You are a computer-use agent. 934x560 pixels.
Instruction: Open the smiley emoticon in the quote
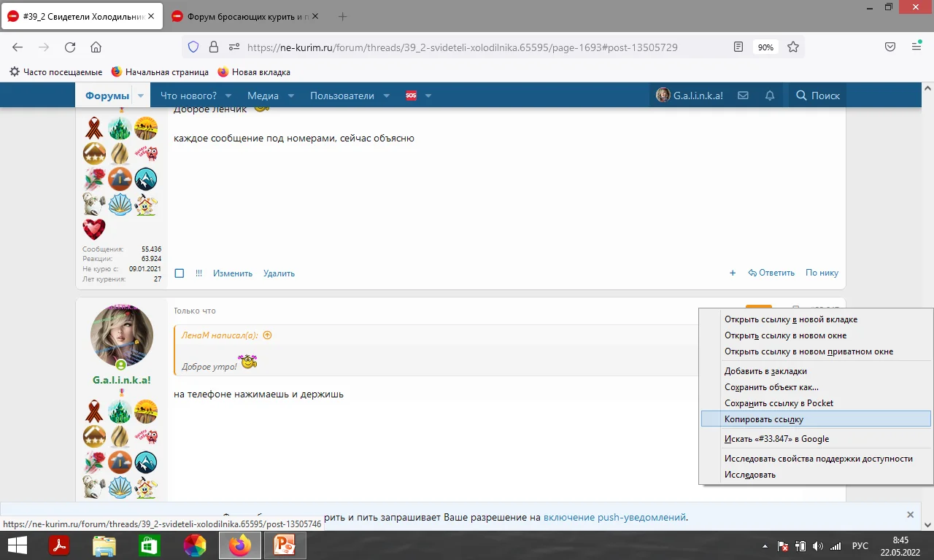pyautogui.click(x=248, y=362)
